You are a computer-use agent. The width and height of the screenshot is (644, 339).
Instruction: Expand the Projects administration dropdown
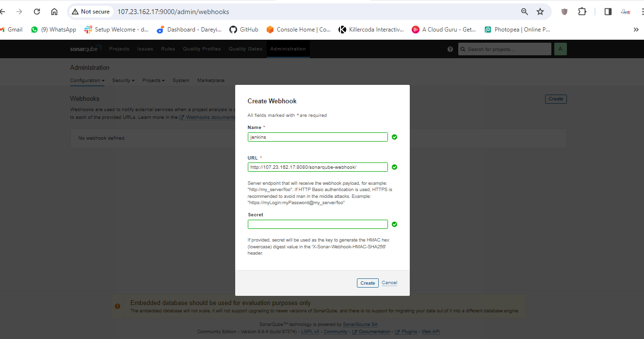click(153, 81)
